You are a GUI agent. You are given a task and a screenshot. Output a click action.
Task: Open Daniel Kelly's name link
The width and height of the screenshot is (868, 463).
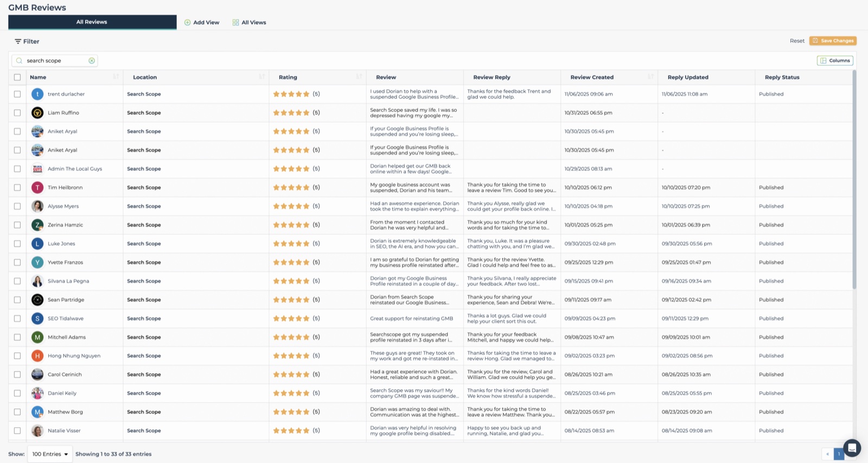tap(62, 393)
